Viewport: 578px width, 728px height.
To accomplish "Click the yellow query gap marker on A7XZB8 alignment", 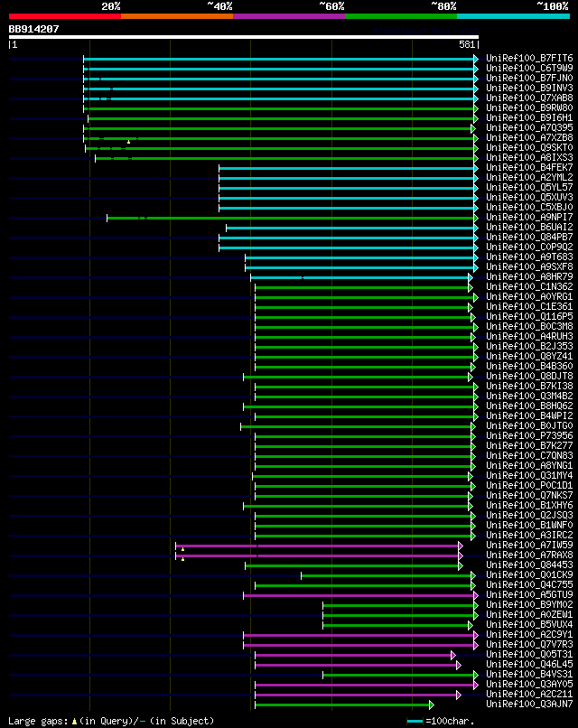I will (128, 142).
